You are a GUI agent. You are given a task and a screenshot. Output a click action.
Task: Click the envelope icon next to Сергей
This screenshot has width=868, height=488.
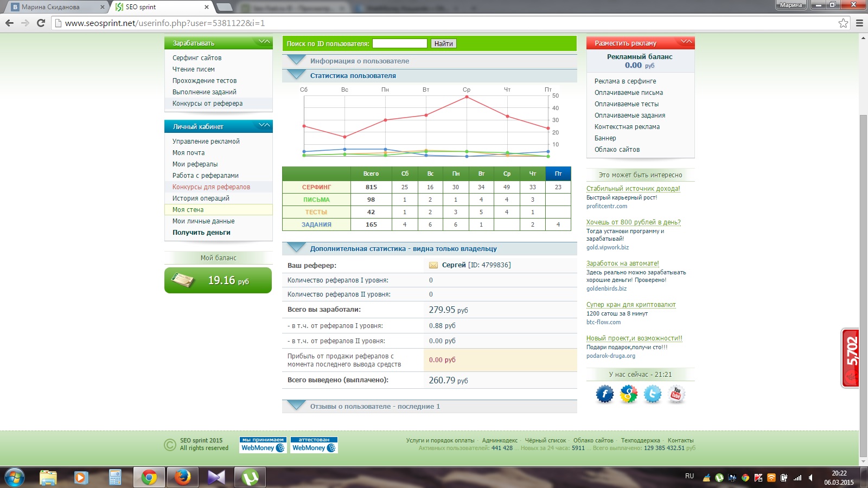pyautogui.click(x=433, y=265)
